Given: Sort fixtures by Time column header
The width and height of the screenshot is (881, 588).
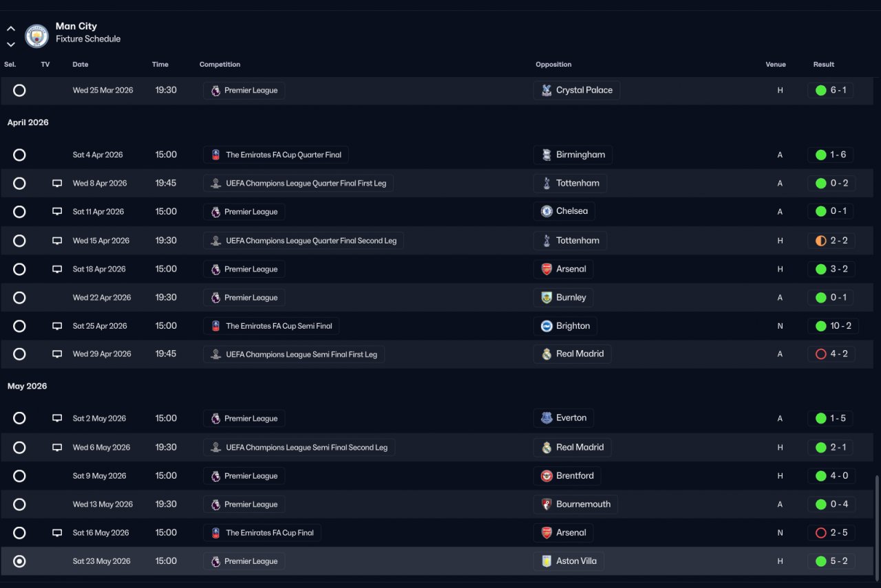Looking at the screenshot, I should pyautogui.click(x=160, y=65).
